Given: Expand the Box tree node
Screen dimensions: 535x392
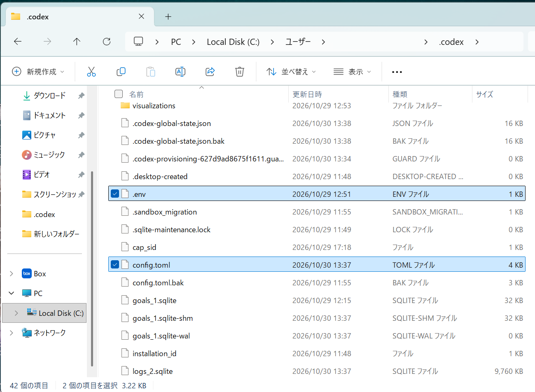Looking at the screenshot, I should coord(12,274).
